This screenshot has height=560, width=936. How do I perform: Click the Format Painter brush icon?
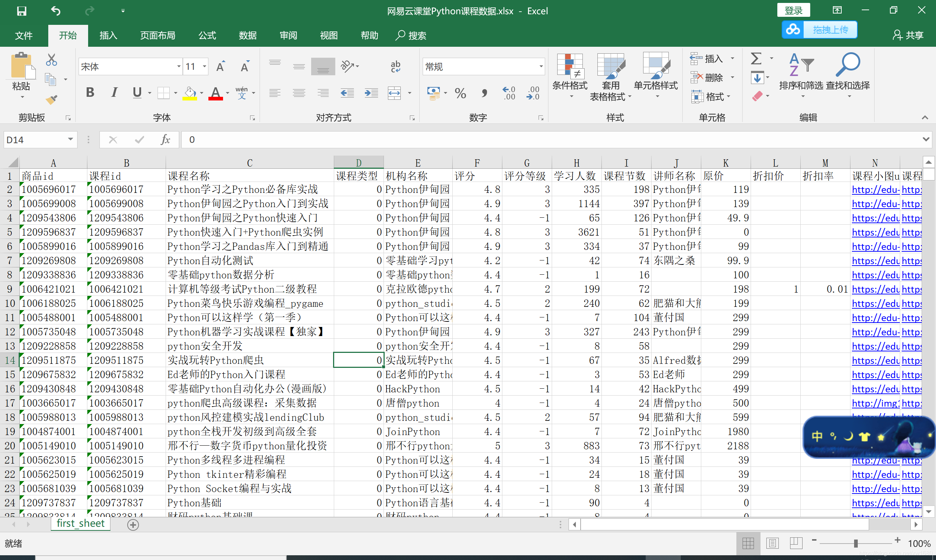point(51,99)
